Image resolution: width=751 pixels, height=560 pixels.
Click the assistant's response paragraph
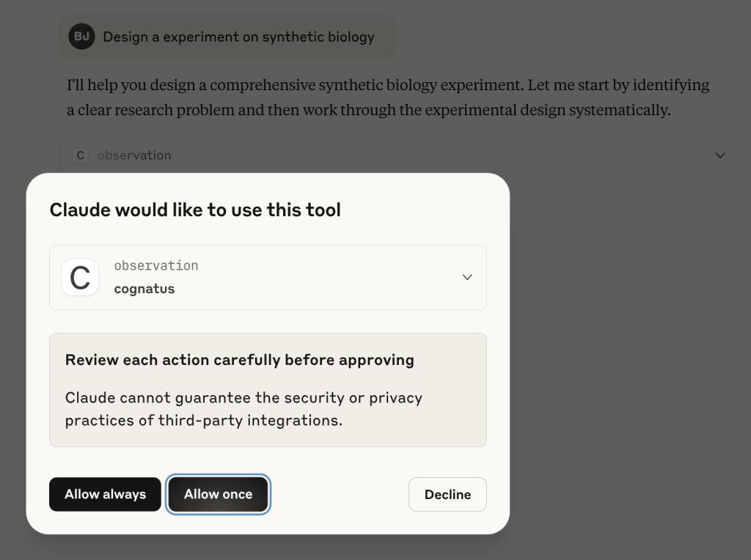click(388, 97)
